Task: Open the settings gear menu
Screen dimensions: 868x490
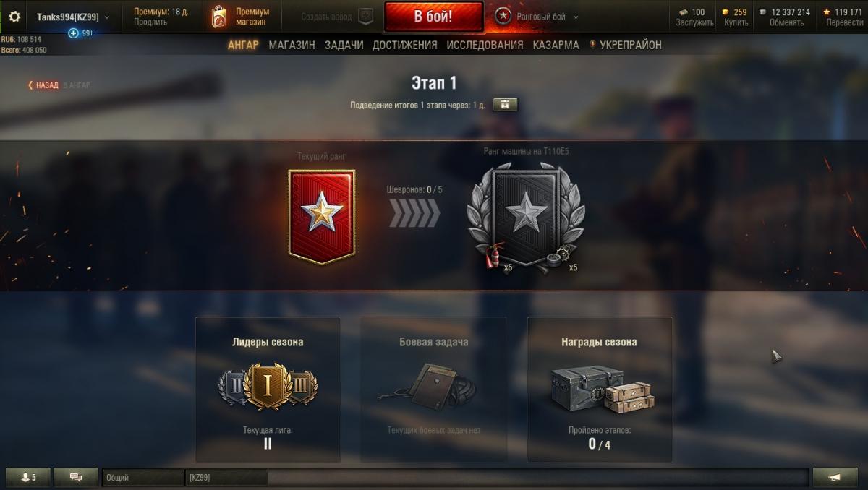Action: click(x=14, y=16)
